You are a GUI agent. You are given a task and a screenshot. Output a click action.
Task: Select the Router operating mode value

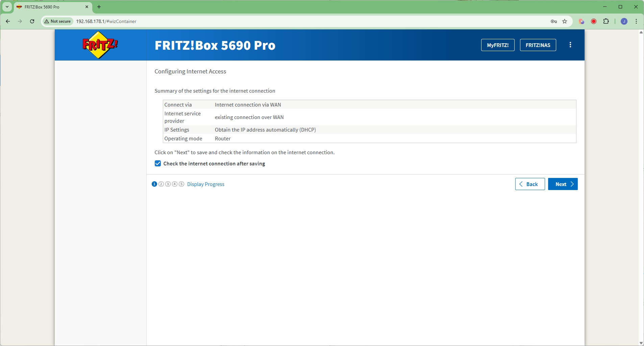point(223,139)
